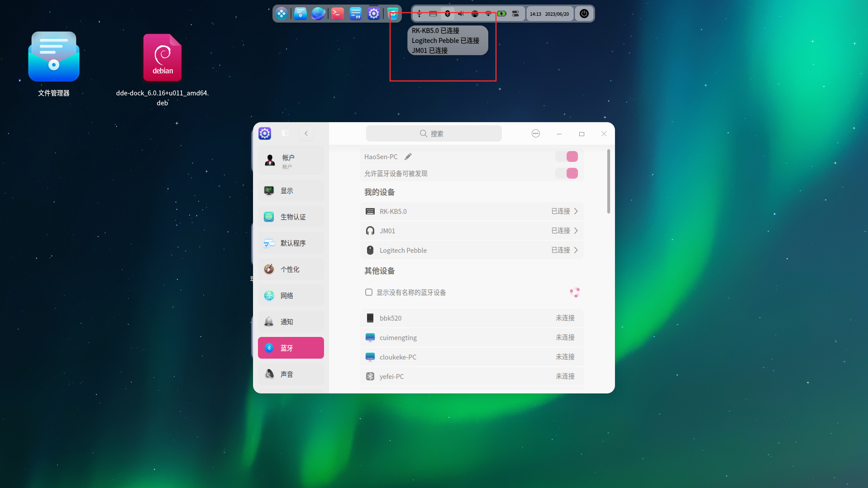Select the 声音 (Sound) settings icon
The height and width of the screenshot is (488, 868).
tap(269, 374)
